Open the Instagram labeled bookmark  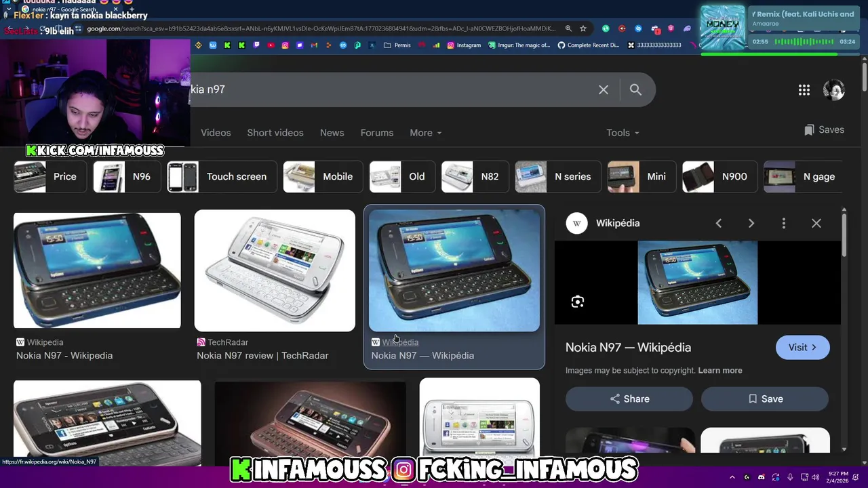(x=464, y=45)
